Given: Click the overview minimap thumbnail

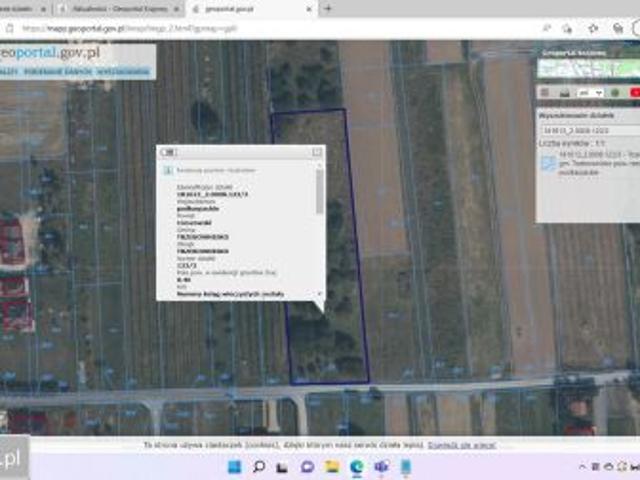Looking at the screenshot, I should [587, 69].
